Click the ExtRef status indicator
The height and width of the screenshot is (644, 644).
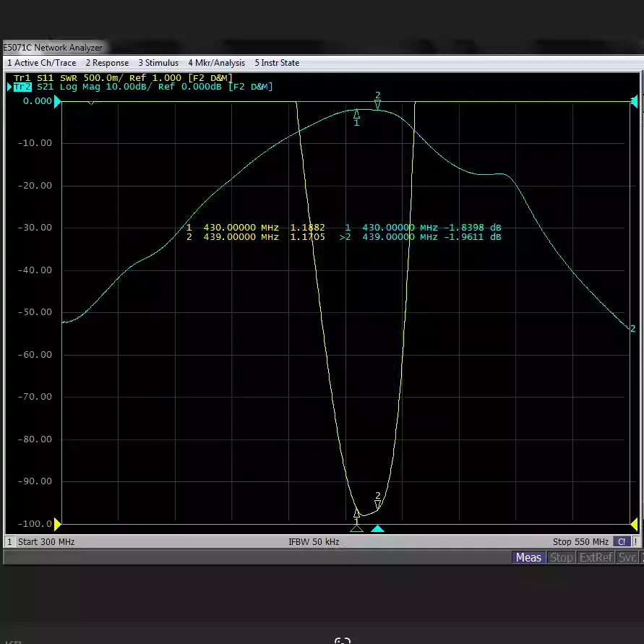pos(596,557)
